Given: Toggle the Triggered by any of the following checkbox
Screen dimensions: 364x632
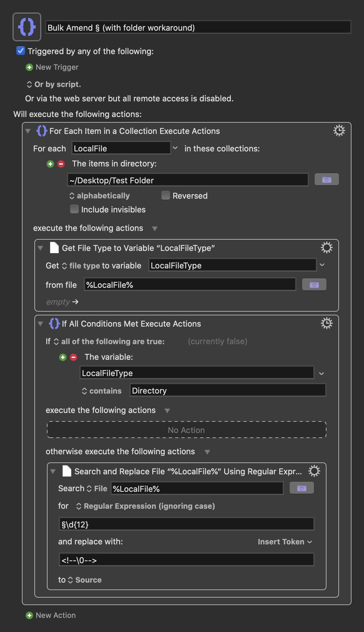Looking at the screenshot, I should pyautogui.click(x=21, y=51).
